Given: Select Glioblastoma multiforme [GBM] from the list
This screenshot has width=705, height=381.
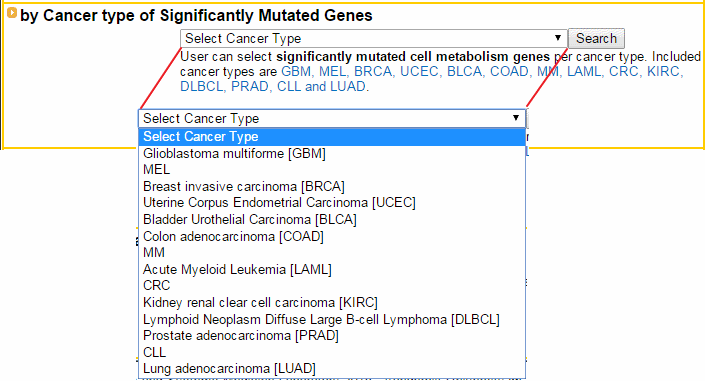Looking at the screenshot, I should point(332,153).
